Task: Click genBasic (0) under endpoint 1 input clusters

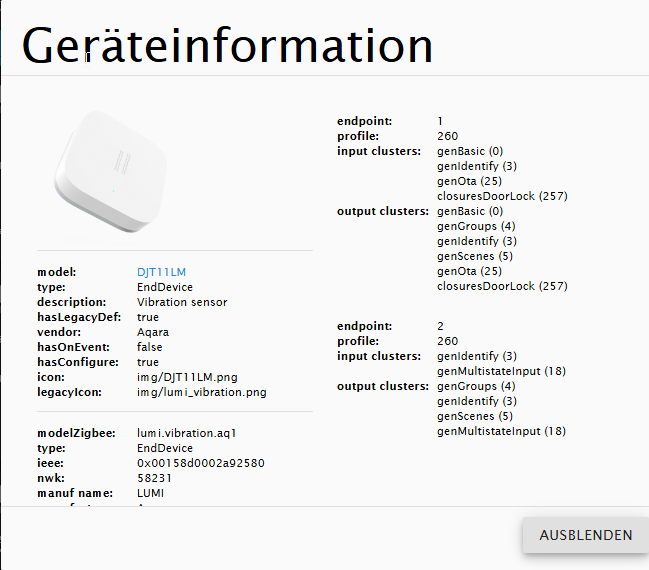Action: [470, 151]
